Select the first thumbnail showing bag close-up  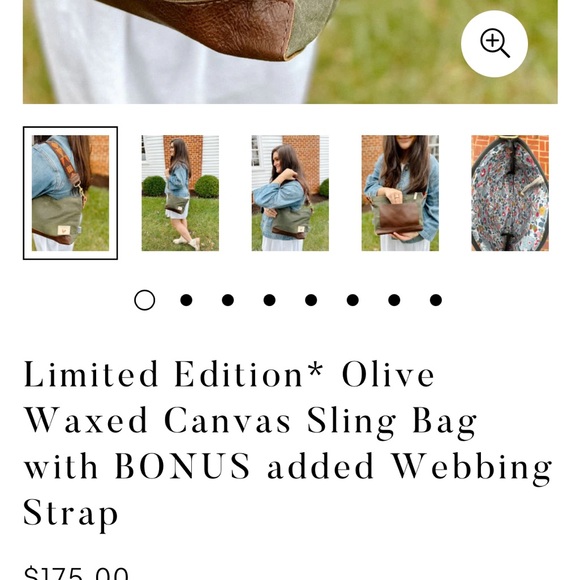[70, 193]
